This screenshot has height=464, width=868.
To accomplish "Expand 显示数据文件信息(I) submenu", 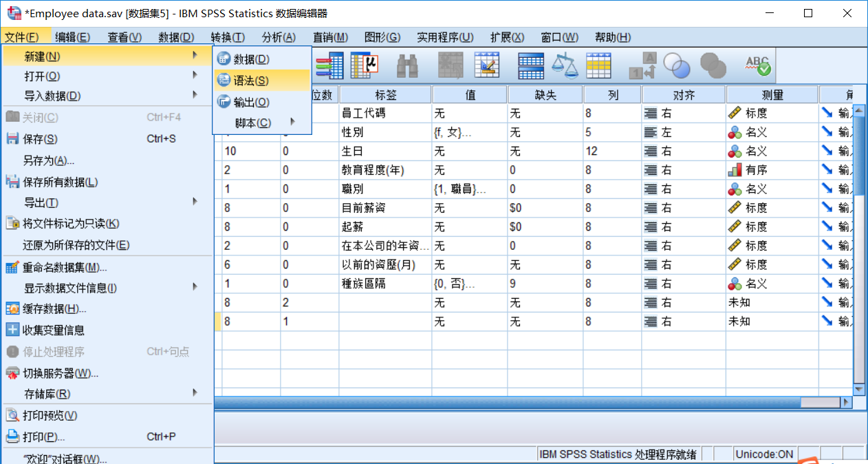I will (x=107, y=288).
